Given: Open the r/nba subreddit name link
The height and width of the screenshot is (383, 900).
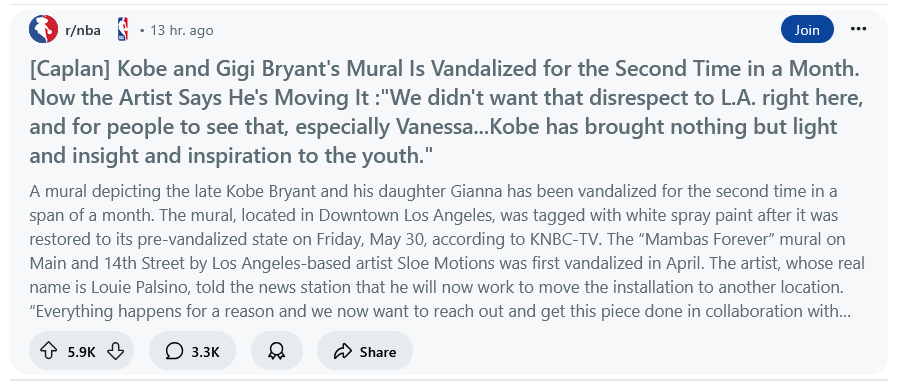Looking at the screenshot, I should pyautogui.click(x=83, y=30).
